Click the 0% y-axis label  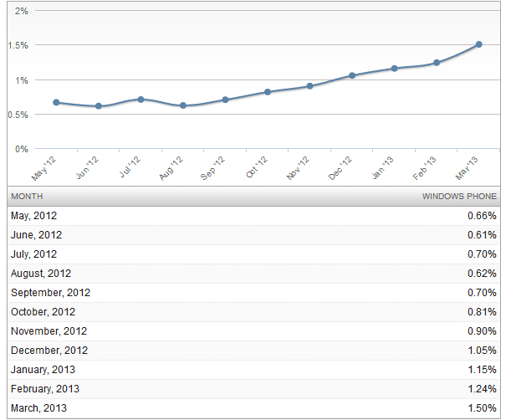tap(22, 149)
